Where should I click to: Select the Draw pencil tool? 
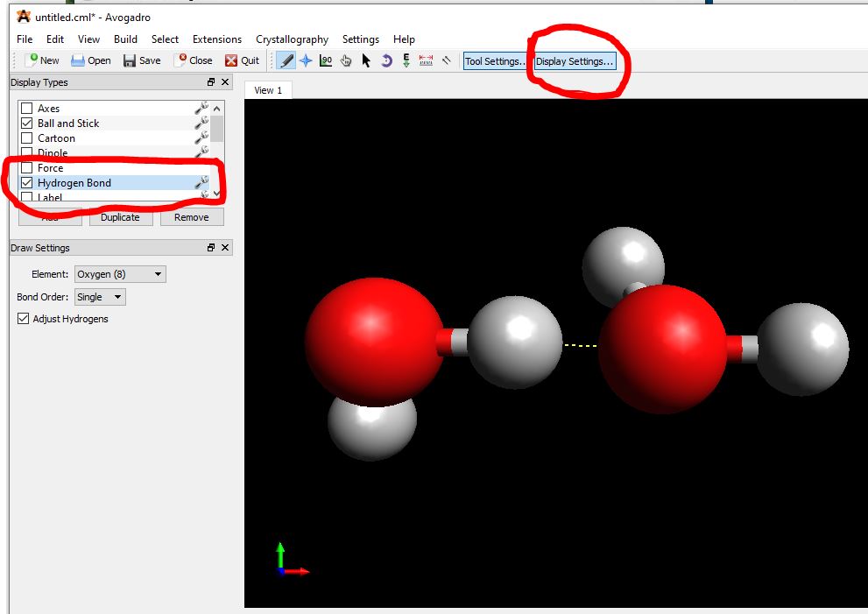[x=286, y=60]
